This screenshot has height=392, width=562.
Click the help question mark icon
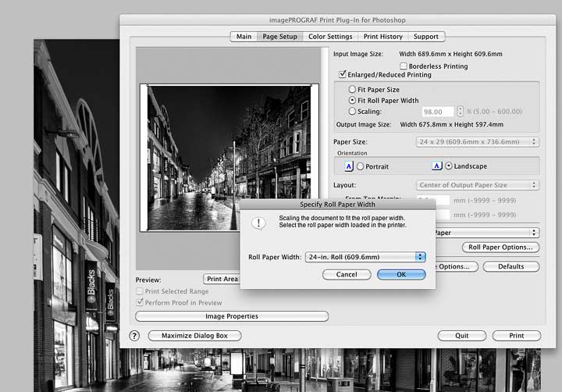(134, 336)
